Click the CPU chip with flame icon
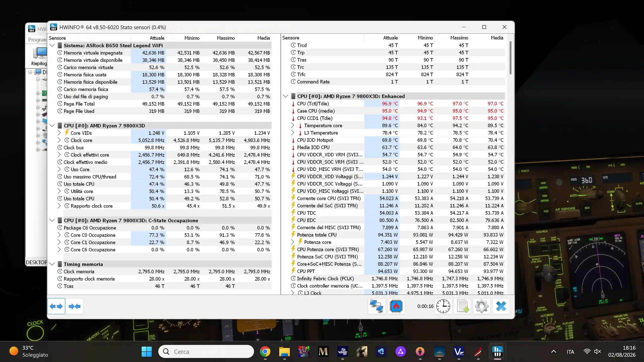 [396, 306]
